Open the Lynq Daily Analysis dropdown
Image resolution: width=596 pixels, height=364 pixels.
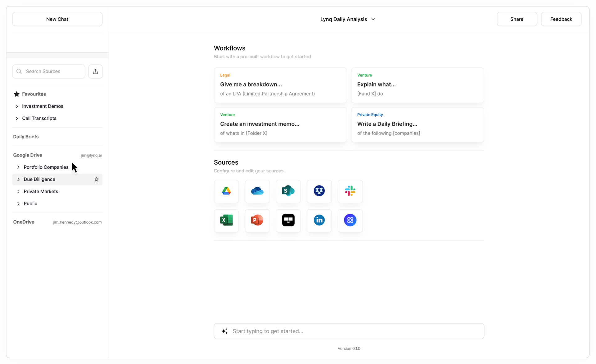348,19
